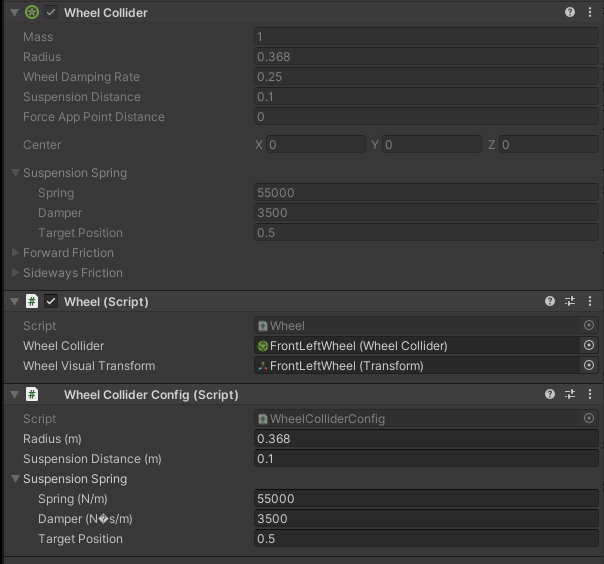Click object picker for Wheel Visual Transform

(x=589, y=365)
